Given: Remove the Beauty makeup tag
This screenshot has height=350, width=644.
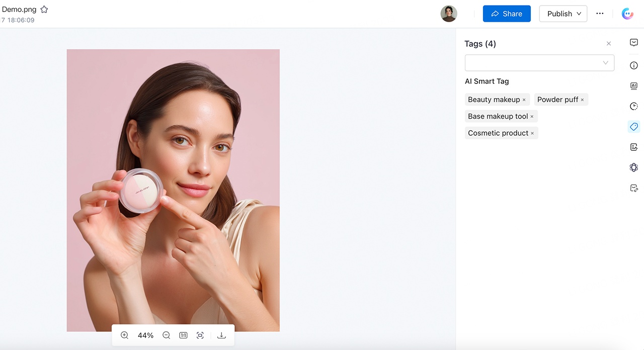Looking at the screenshot, I should coord(524,100).
